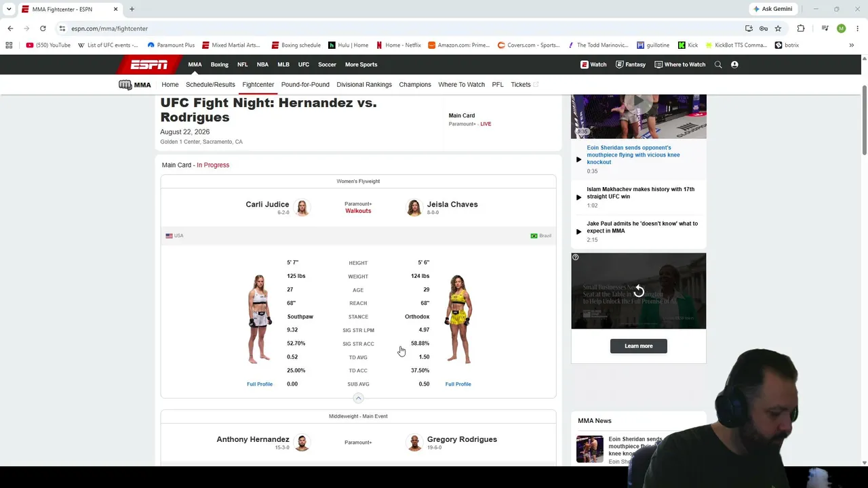868x488 pixels.
Task: Open the Amazon.com Prime bookmark
Action: click(459, 45)
